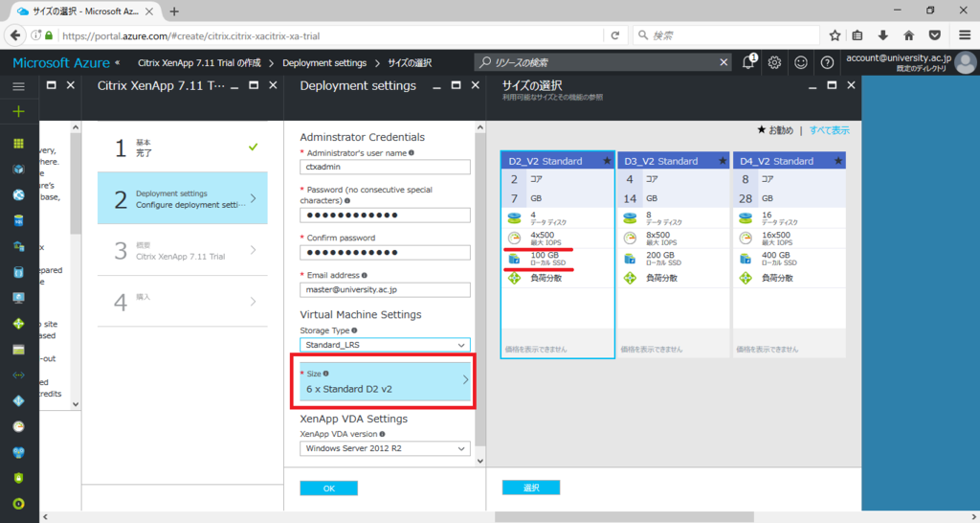The image size is (980, 523).
Task: Open the XenApp VDA version dropdown
Action: click(x=385, y=448)
